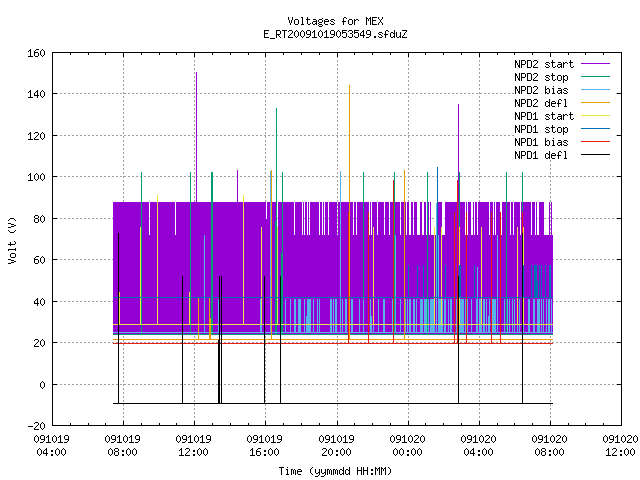This screenshot has width=640, height=480.
Task: Click the NPD1 bias red legend line
Action: point(595,142)
